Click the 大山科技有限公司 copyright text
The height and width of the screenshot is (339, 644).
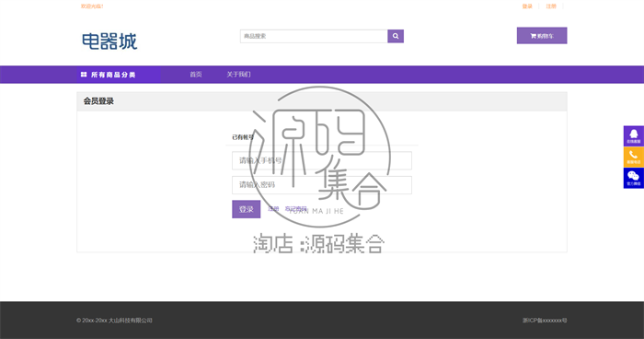coord(114,321)
